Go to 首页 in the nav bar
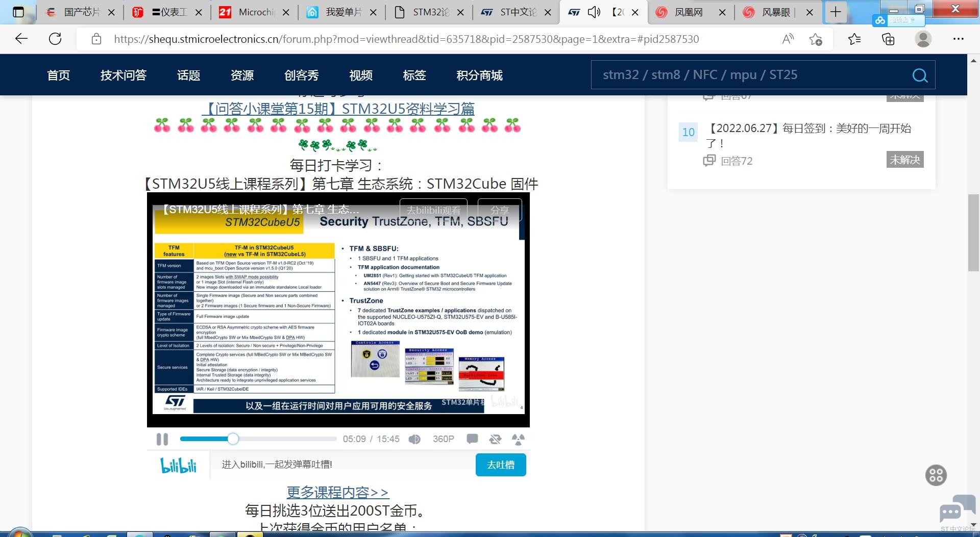Viewport: 980px width, 537px height. (58, 75)
